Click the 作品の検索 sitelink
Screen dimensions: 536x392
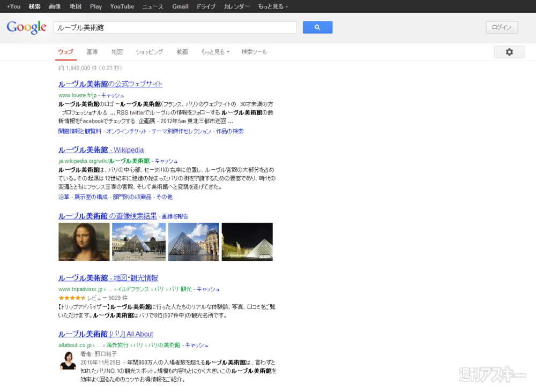230,131
